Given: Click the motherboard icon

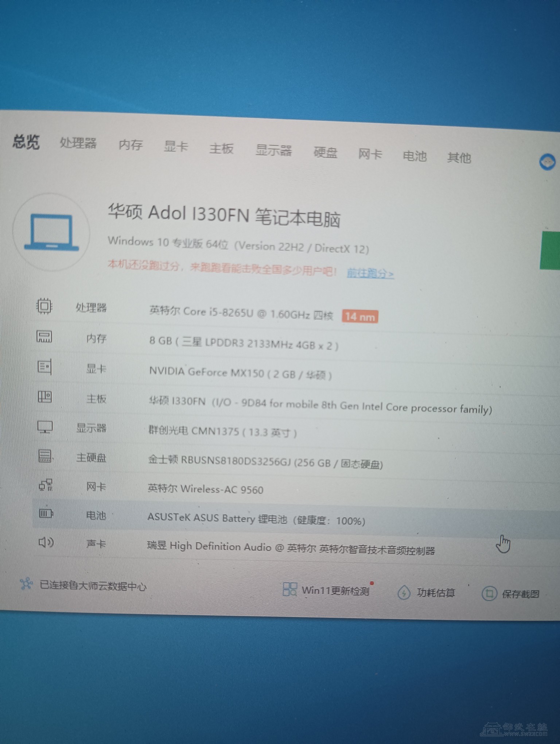Looking at the screenshot, I should (x=45, y=396).
